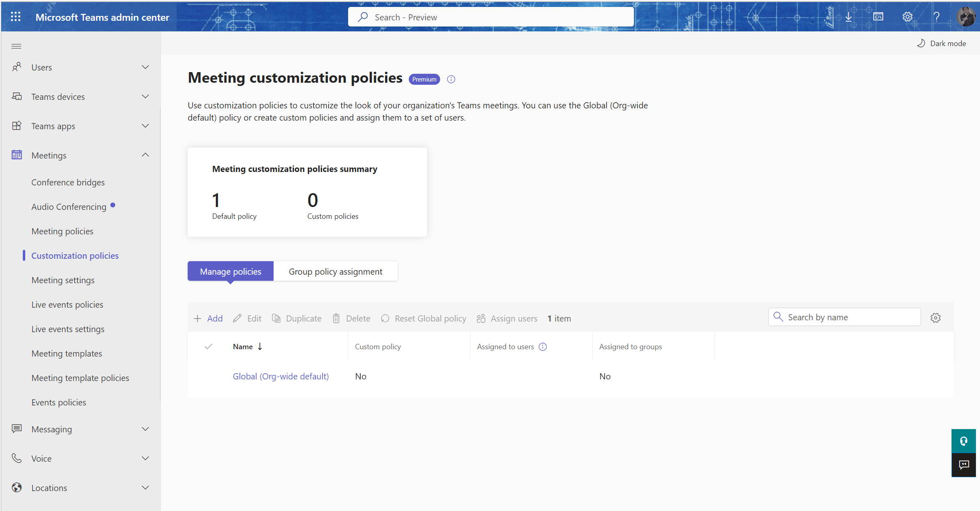The width and height of the screenshot is (980, 511).
Task: Click Add to create a policy
Action: [x=208, y=318]
